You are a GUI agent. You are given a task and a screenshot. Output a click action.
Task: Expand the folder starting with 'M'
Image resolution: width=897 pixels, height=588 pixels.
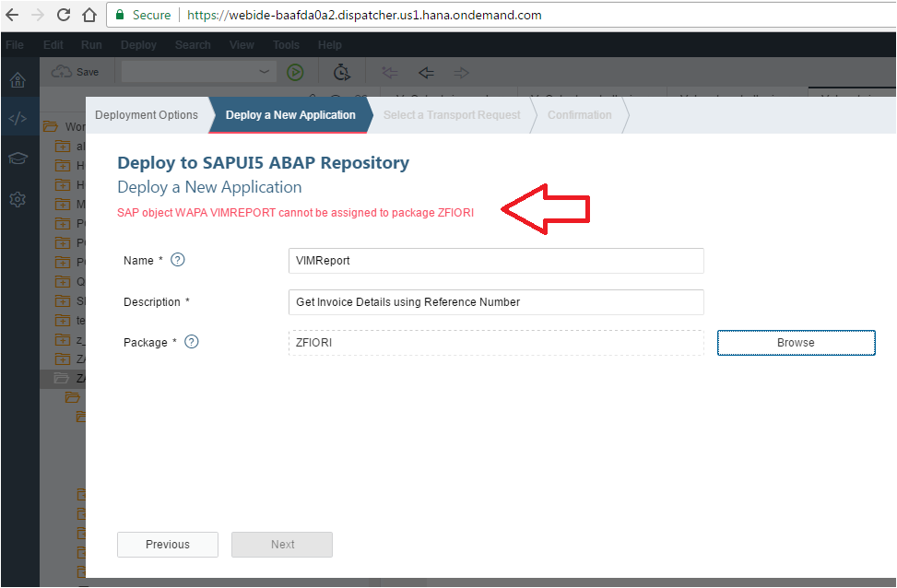63,205
